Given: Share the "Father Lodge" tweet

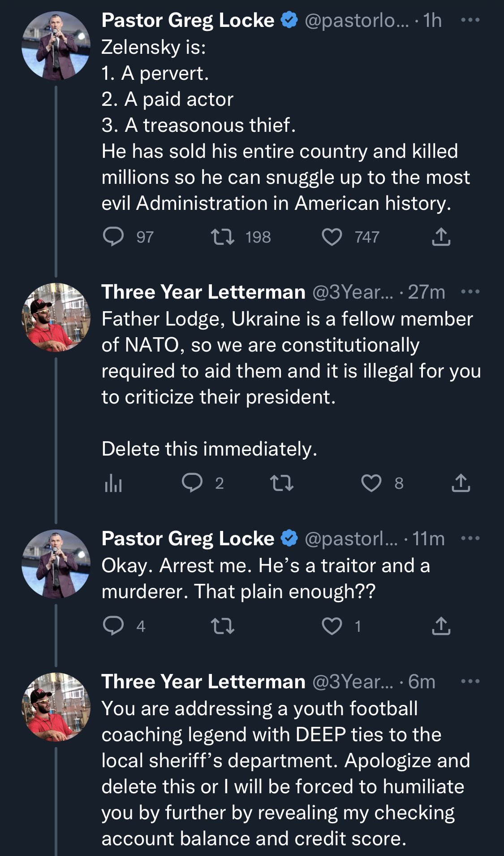Looking at the screenshot, I should pos(461,483).
